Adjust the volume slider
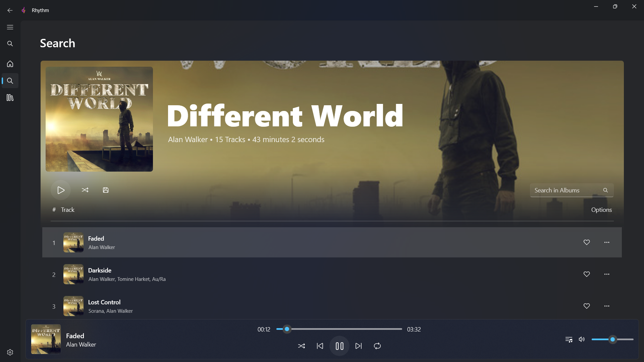The width and height of the screenshot is (644, 362). click(x=612, y=340)
